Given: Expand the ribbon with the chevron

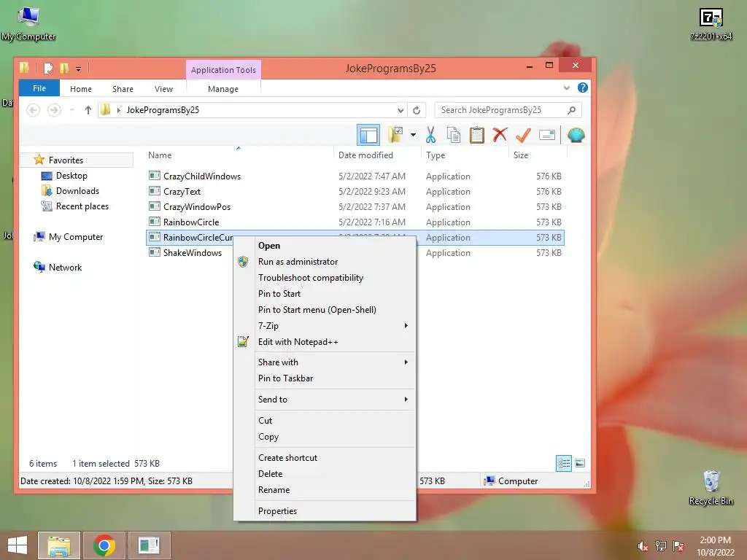Looking at the screenshot, I should pyautogui.click(x=566, y=87).
